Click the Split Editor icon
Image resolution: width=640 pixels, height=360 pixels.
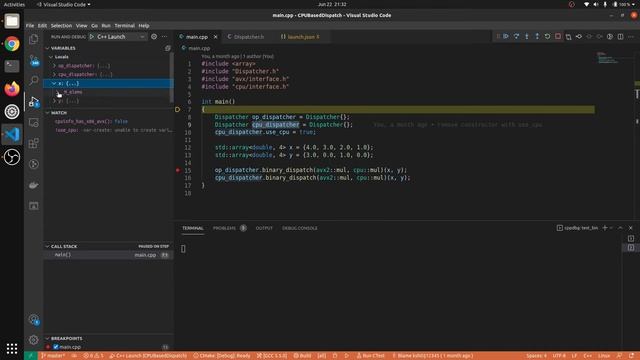point(620,37)
